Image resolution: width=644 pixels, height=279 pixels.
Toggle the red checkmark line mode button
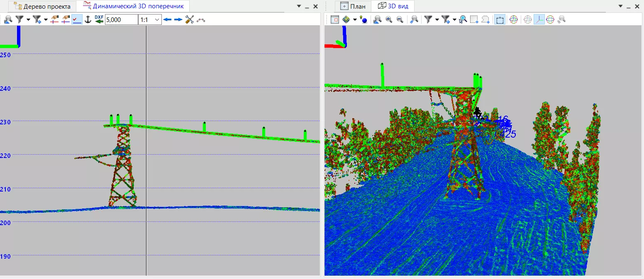click(x=77, y=19)
